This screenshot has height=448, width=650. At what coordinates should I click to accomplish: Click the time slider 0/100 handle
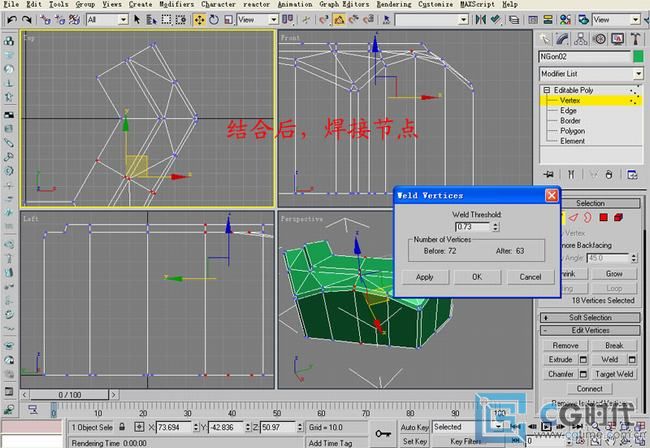coord(69,395)
